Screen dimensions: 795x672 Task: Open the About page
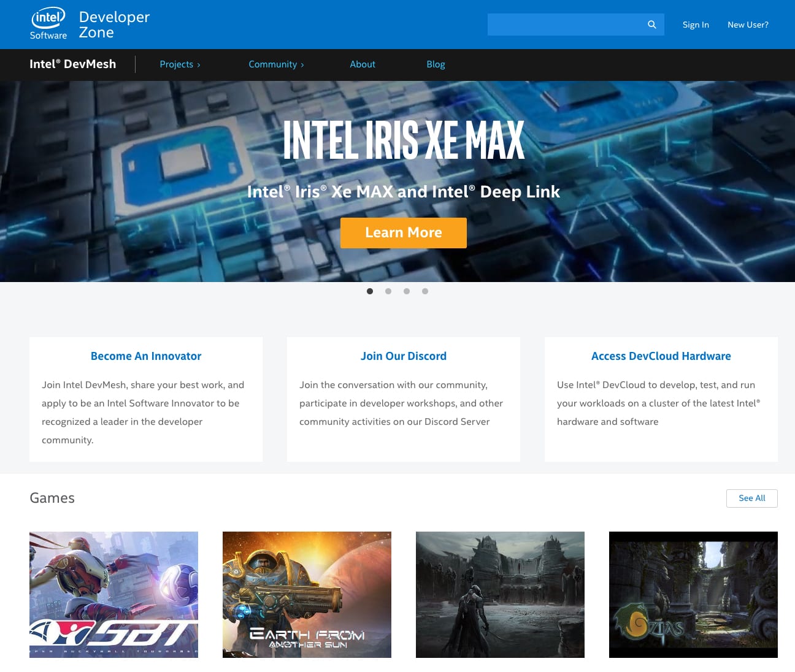[363, 64]
